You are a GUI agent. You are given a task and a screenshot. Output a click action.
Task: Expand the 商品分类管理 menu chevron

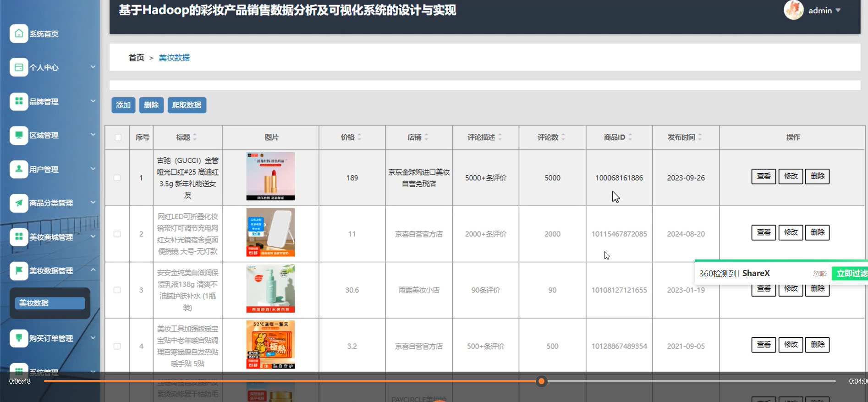[x=93, y=202]
